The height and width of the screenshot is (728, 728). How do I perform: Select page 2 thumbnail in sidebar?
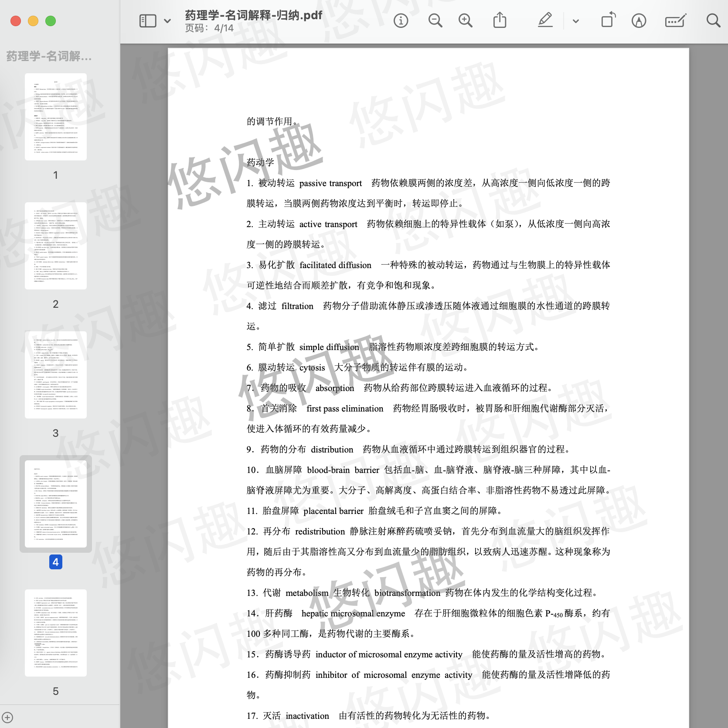pyautogui.click(x=56, y=246)
